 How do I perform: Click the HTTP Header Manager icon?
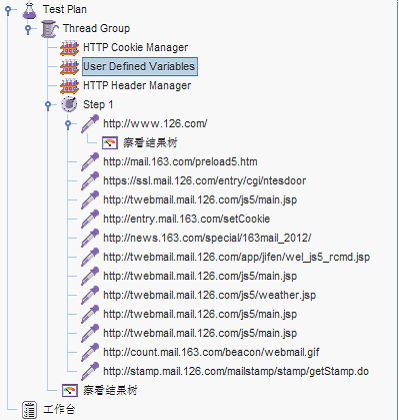point(69,86)
